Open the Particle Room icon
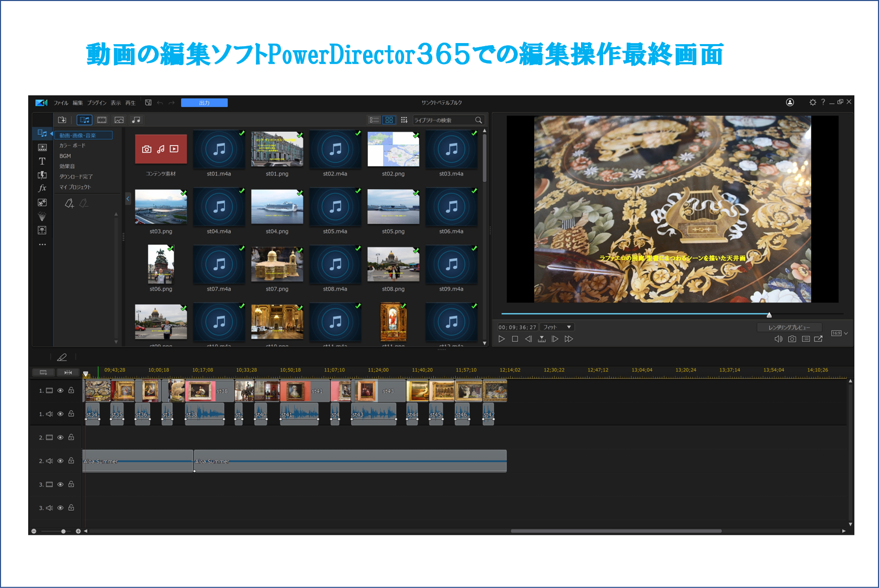Image resolution: width=879 pixels, height=588 pixels. [42, 216]
